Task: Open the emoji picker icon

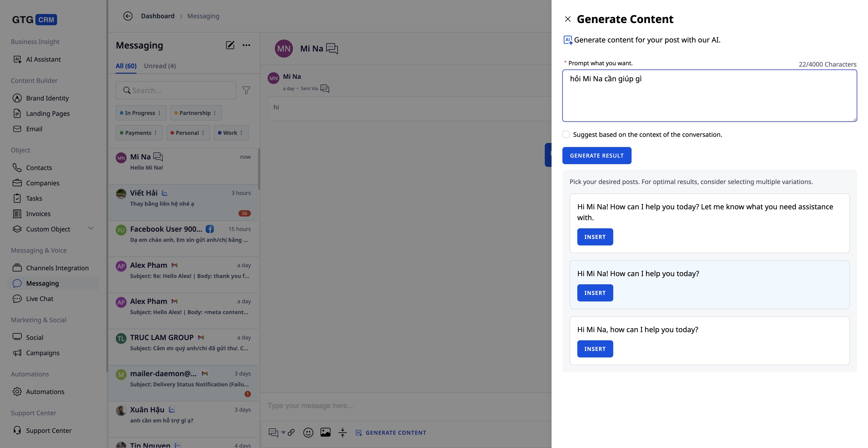Action: point(308,432)
